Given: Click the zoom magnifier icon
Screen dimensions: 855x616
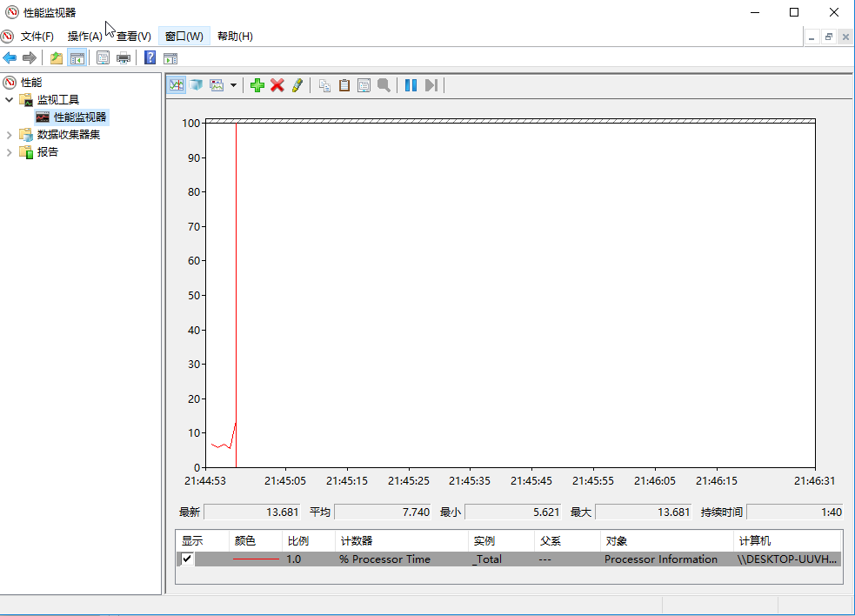Looking at the screenshot, I should tap(384, 85).
